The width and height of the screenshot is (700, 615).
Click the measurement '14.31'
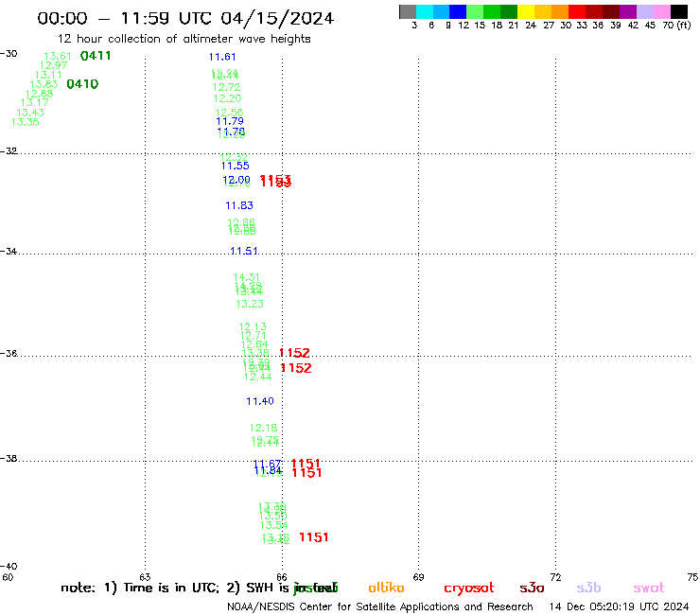pyautogui.click(x=247, y=277)
